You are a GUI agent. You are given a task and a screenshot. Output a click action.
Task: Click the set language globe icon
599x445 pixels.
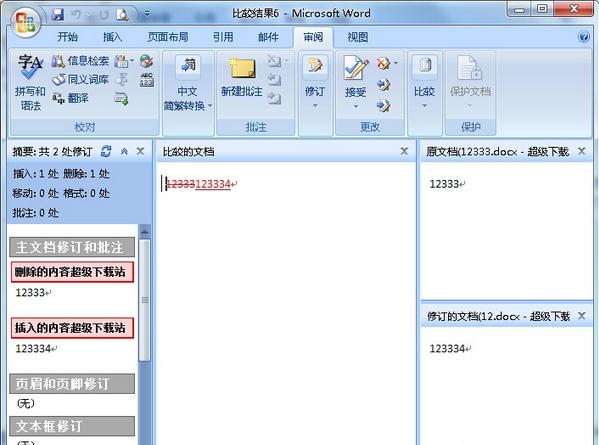[x=146, y=61]
